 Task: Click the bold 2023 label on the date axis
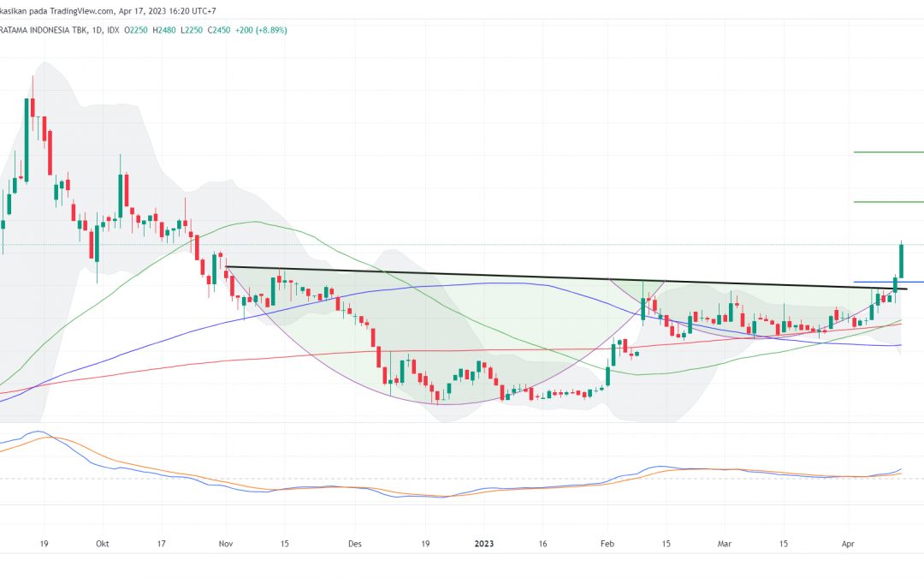tap(483, 543)
